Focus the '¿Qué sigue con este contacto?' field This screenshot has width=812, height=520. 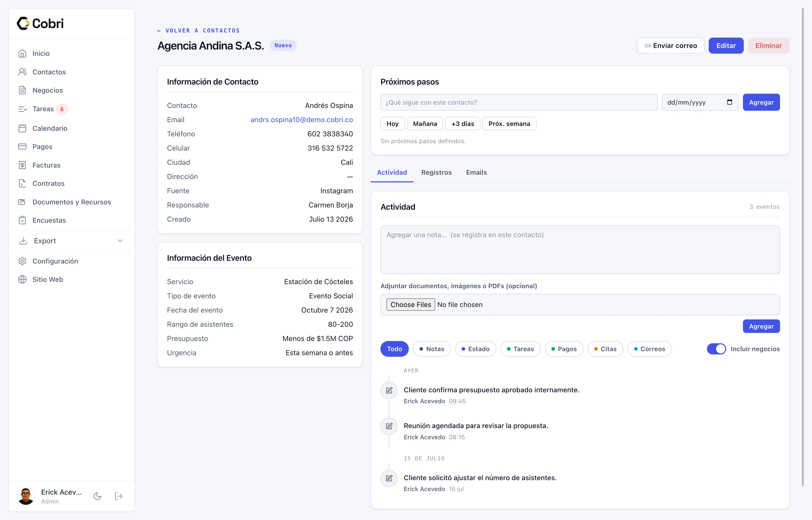[x=519, y=102]
